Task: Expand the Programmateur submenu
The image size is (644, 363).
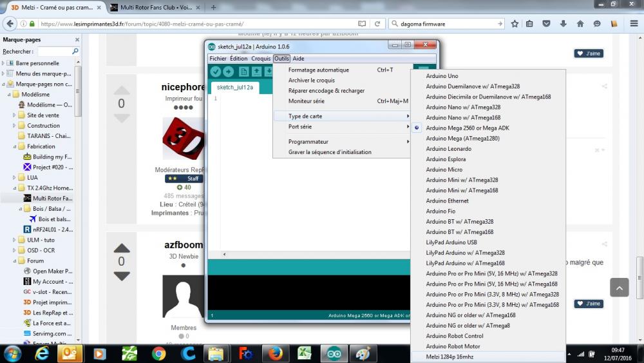Action: (342, 141)
